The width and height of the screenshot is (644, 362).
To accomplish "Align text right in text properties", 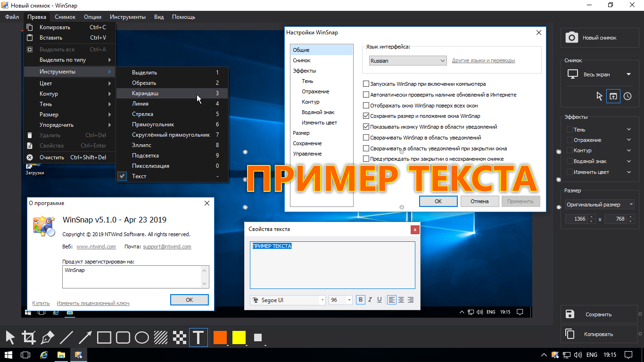I will click(x=411, y=300).
